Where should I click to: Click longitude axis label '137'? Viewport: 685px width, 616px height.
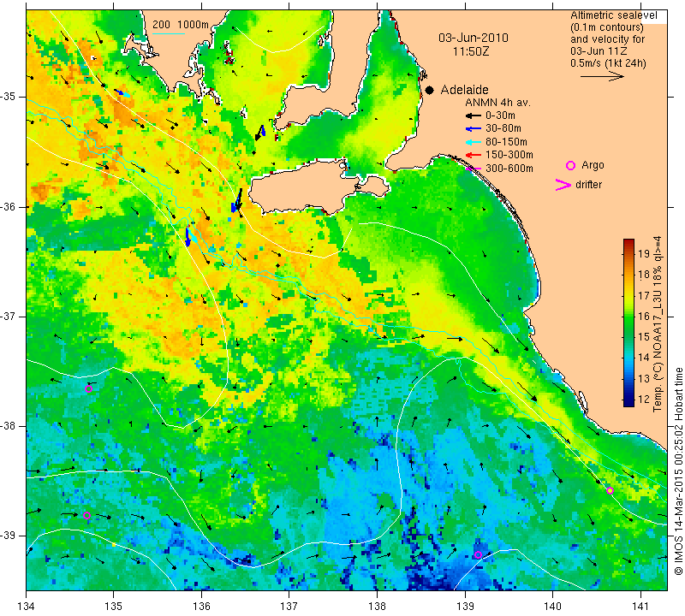point(289,607)
